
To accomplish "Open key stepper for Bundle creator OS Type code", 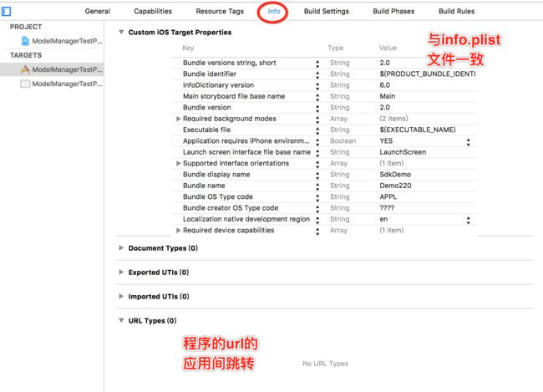I will pyautogui.click(x=317, y=209).
